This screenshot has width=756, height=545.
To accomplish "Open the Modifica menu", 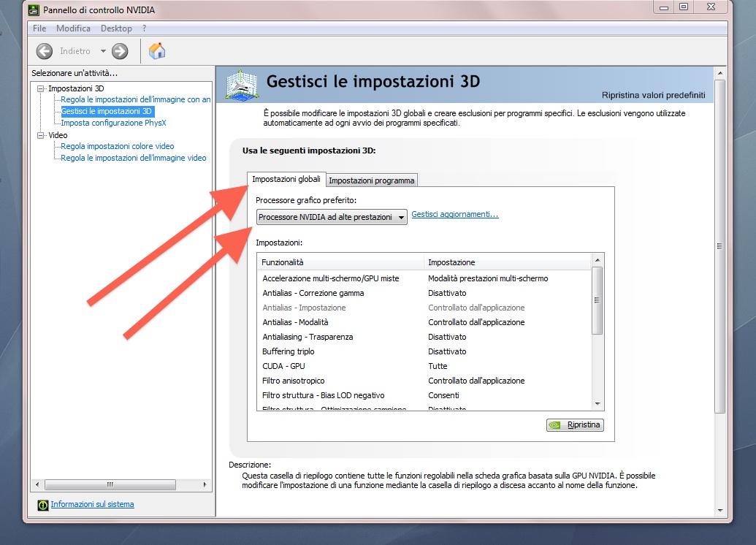I will click(73, 28).
